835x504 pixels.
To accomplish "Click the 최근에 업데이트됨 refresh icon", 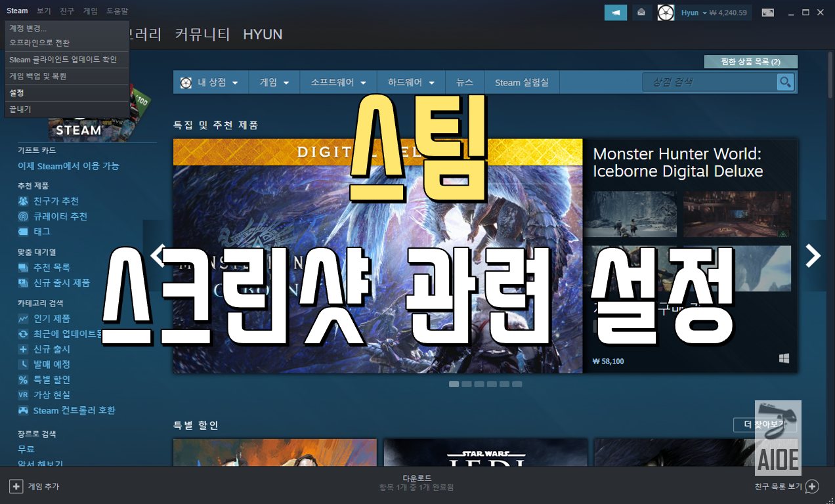I will tap(23, 334).
